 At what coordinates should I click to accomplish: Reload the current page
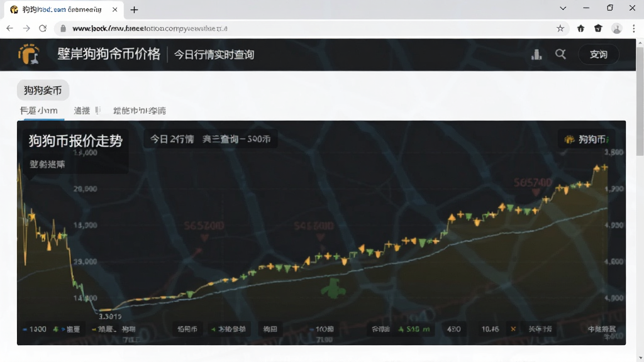click(x=43, y=28)
